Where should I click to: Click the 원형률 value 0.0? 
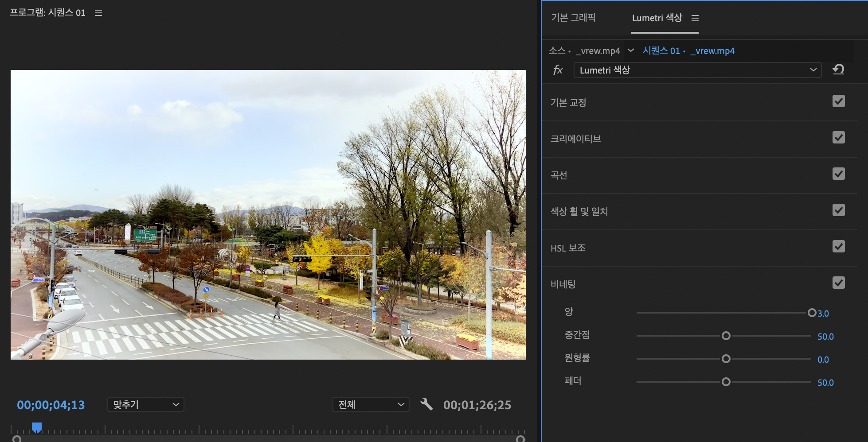[823, 359]
